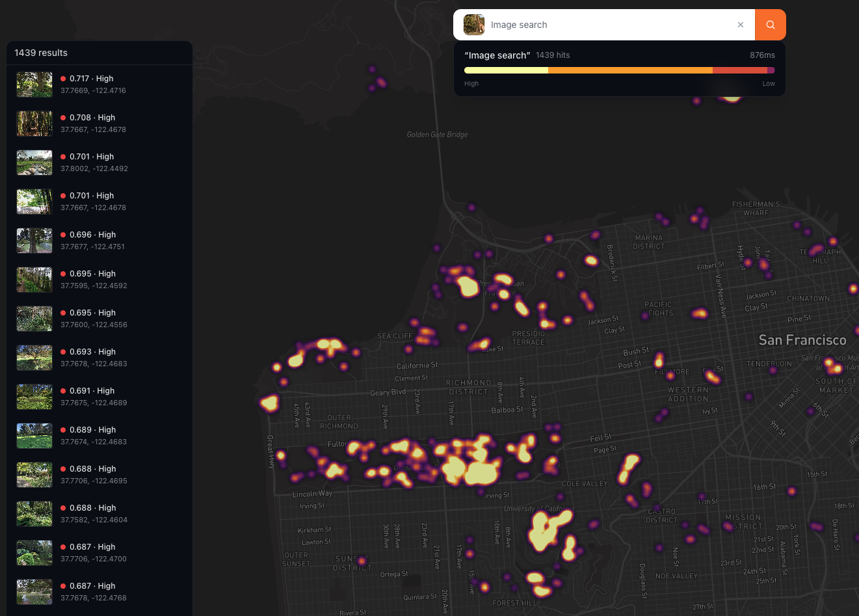
Task: Click the last result at 37.7678, -122.4768
Action: click(x=99, y=592)
